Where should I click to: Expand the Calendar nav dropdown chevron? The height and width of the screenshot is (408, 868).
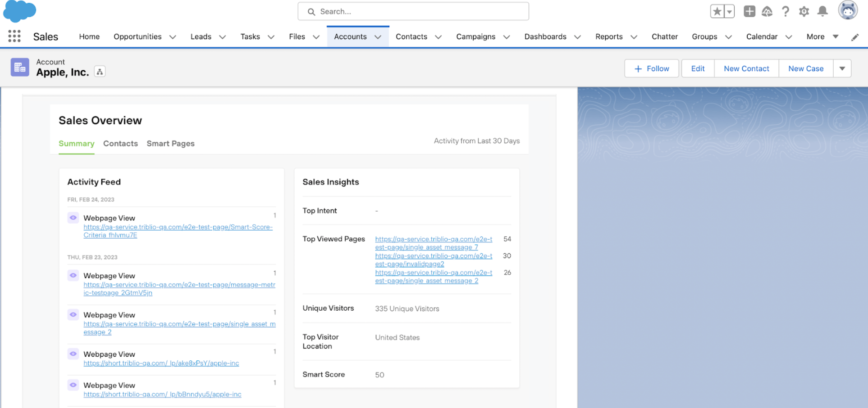coord(789,37)
